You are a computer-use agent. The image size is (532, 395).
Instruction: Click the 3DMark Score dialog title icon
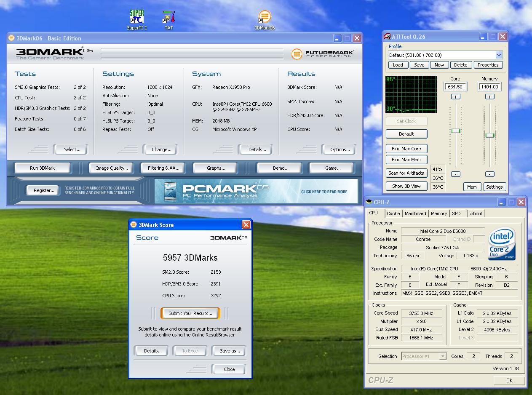[134, 225]
